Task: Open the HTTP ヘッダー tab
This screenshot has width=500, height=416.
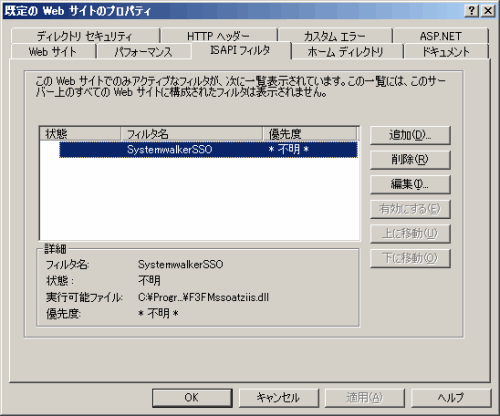Action: pos(219,36)
